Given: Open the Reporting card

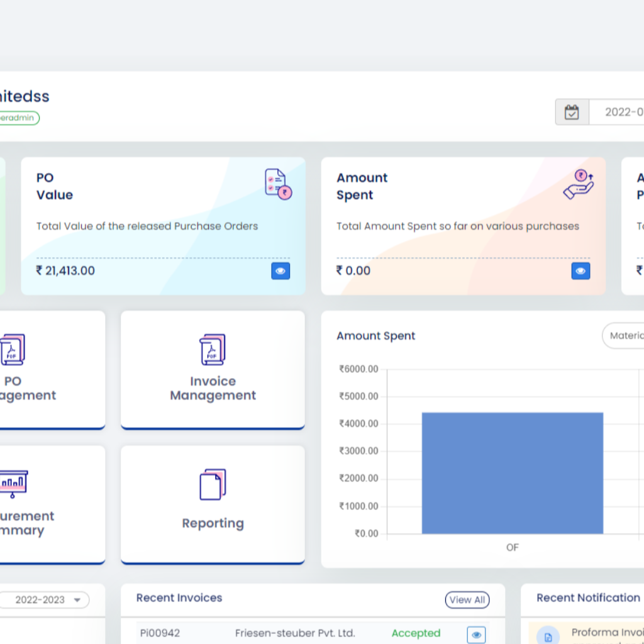Looking at the screenshot, I should click(x=213, y=505).
